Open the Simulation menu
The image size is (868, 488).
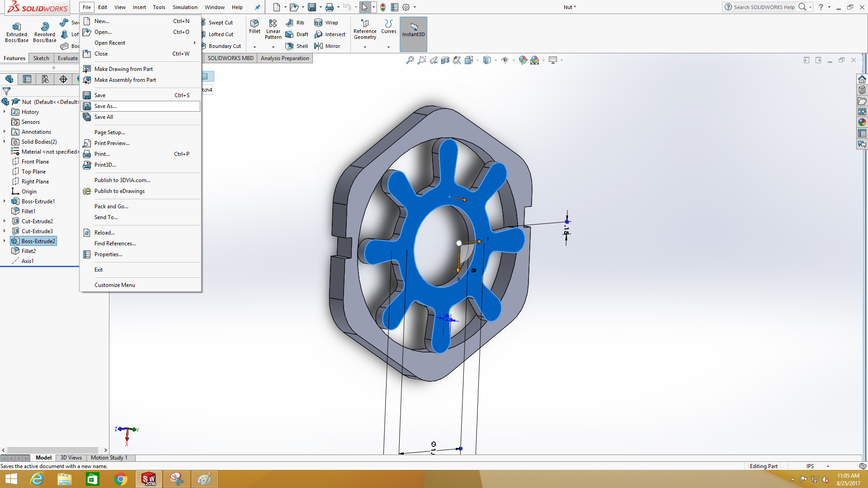coord(185,7)
